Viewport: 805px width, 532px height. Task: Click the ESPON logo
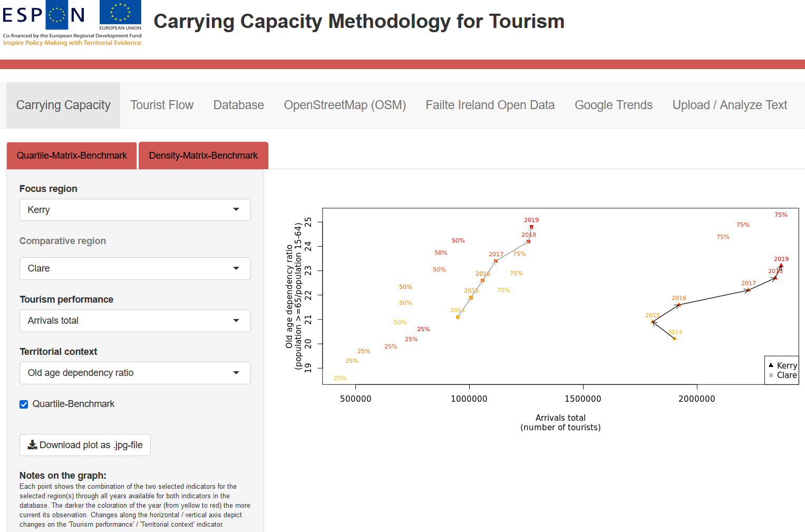44,15
